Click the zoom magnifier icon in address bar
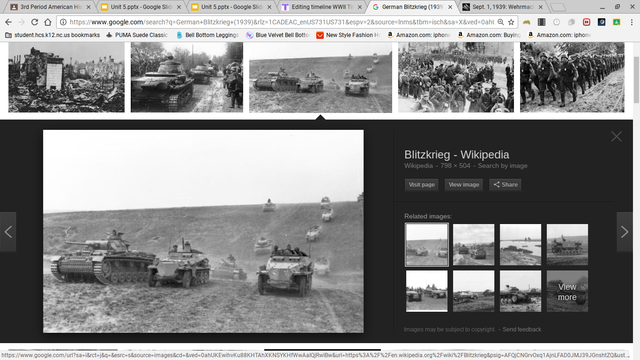The image size is (640, 360). tap(500, 22)
